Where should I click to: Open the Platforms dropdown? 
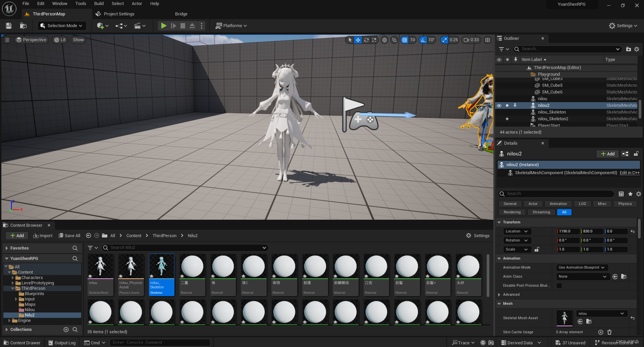click(x=231, y=26)
